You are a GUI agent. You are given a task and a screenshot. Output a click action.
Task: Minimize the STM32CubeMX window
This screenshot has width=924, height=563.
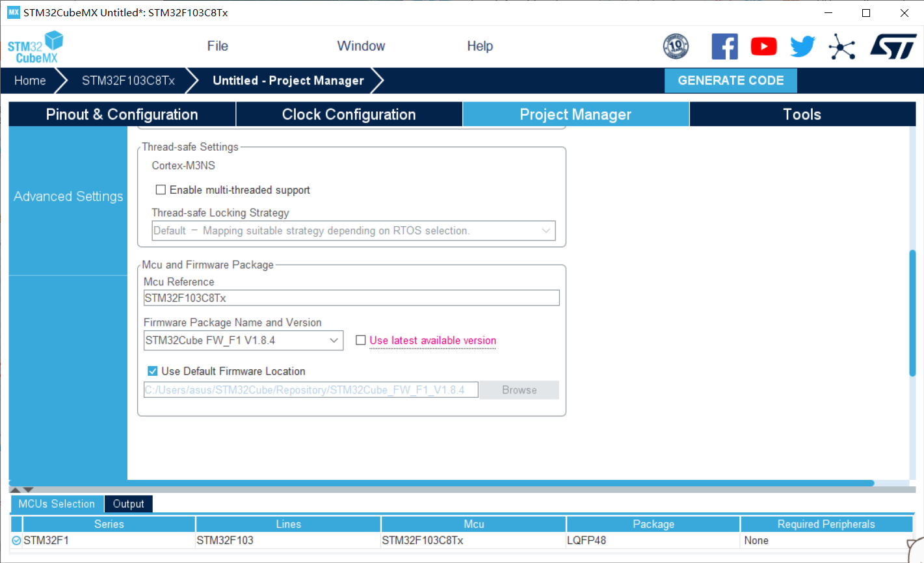[x=828, y=13]
